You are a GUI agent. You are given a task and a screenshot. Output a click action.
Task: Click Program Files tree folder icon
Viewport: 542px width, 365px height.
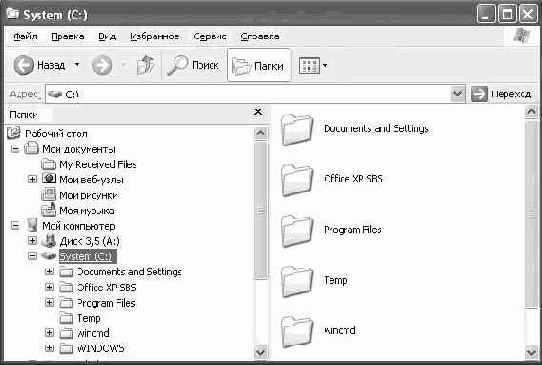(x=66, y=303)
